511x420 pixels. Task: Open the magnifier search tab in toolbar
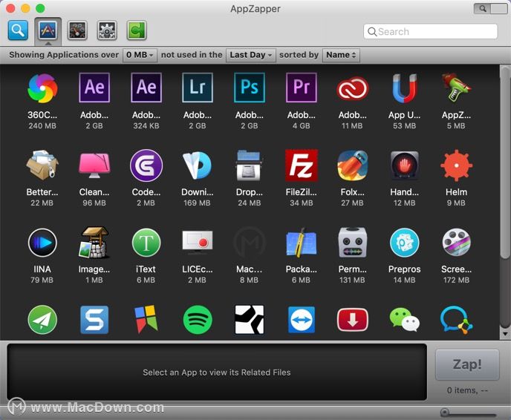coord(18,30)
